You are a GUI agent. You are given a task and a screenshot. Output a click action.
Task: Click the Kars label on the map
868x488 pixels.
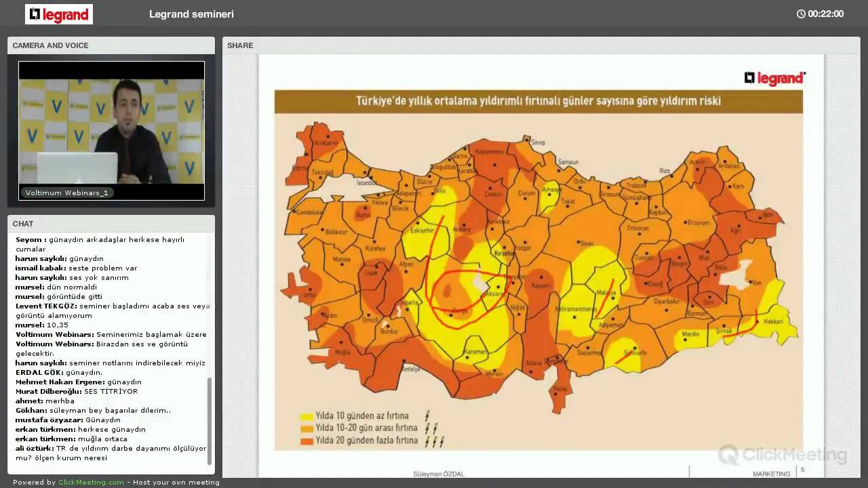pyautogui.click(x=738, y=186)
